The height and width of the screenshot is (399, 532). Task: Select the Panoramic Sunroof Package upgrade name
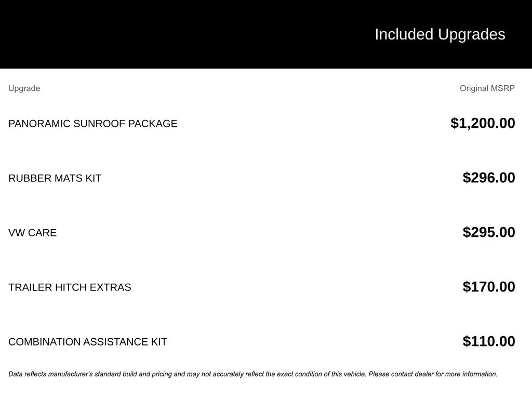tap(92, 124)
